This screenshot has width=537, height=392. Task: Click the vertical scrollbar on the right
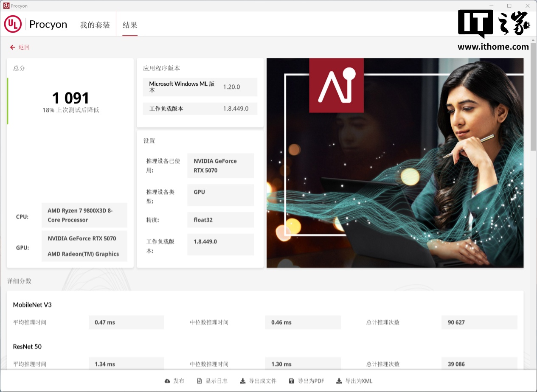533,98
